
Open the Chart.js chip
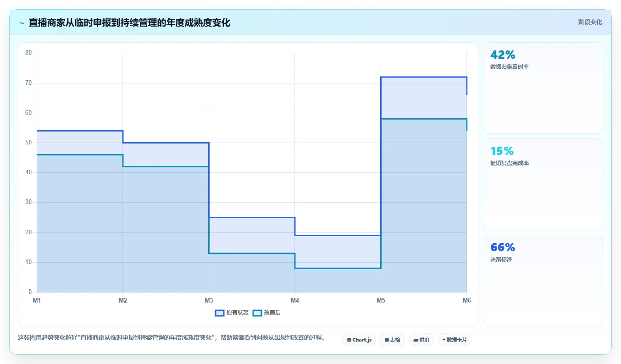pyautogui.click(x=359, y=340)
